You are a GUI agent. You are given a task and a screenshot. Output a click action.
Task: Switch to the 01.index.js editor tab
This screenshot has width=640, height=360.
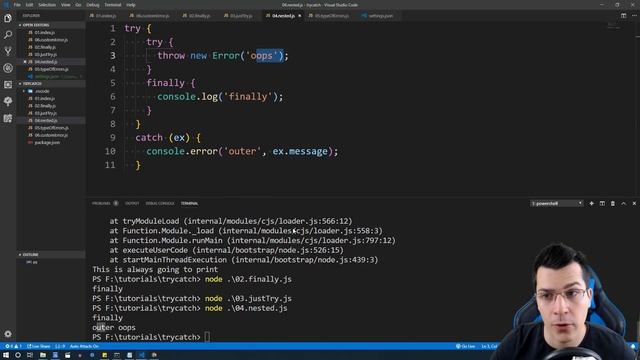[106, 16]
